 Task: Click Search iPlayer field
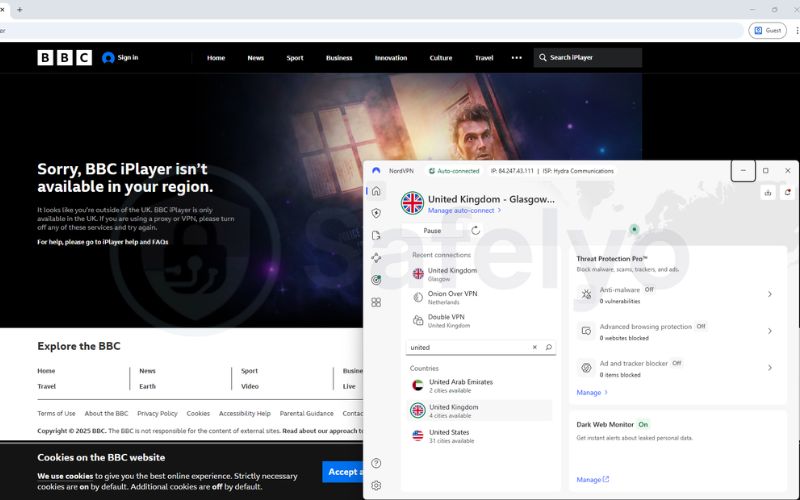pos(588,58)
